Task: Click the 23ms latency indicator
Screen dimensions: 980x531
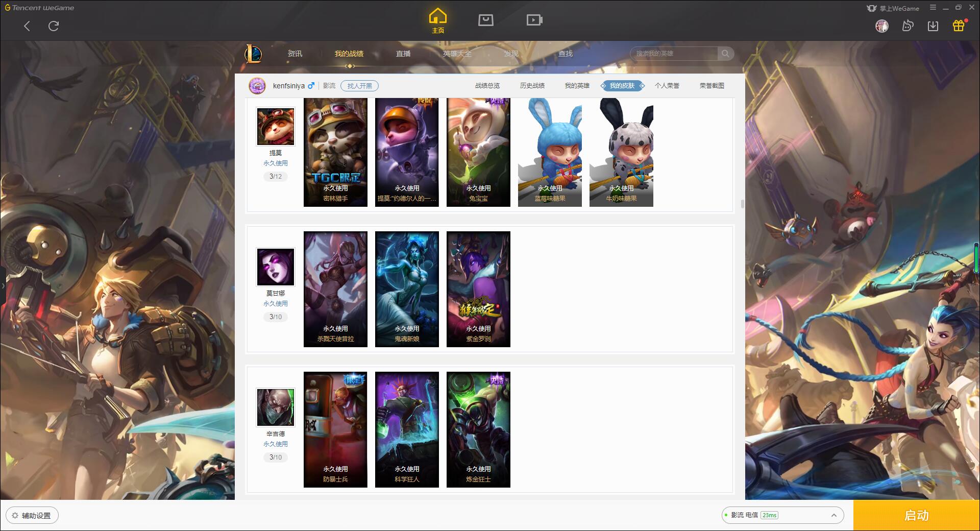Action: [x=769, y=515]
